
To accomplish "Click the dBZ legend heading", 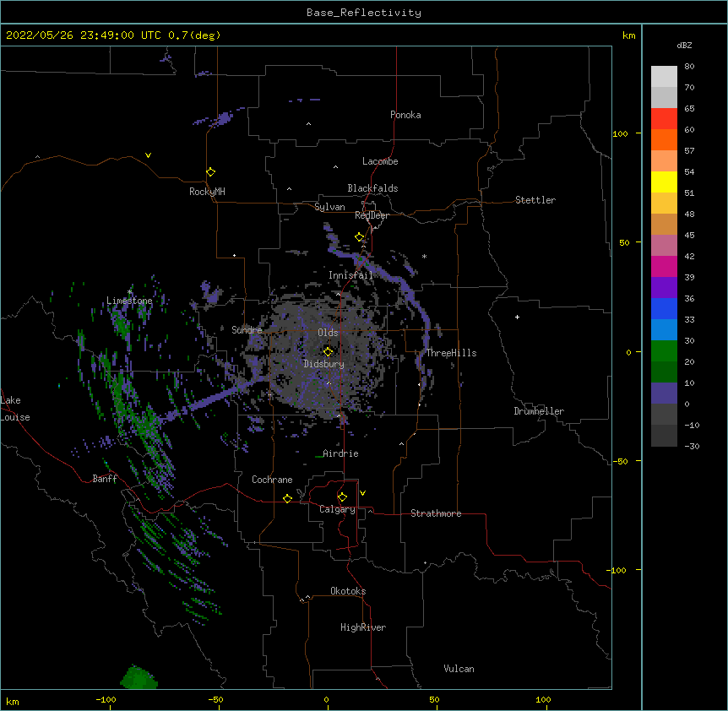I will tap(684, 45).
